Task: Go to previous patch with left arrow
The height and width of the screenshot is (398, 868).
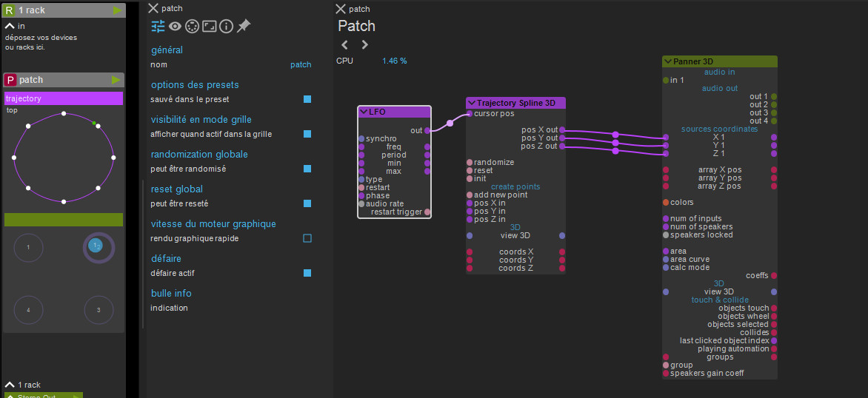Action: [344, 44]
